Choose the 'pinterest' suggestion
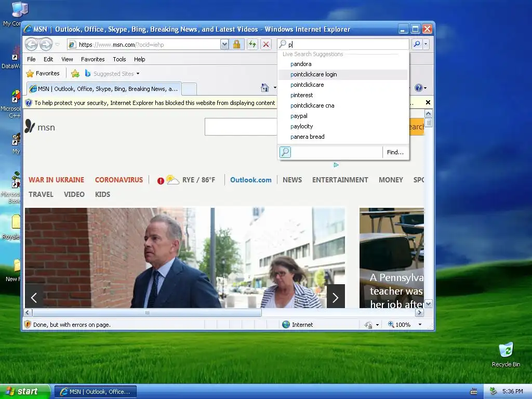 (343, 95)
